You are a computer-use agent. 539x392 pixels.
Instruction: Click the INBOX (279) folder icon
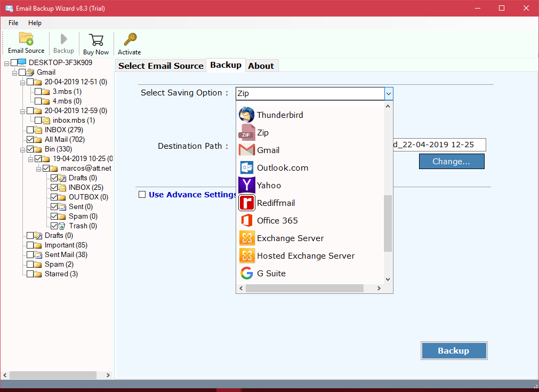[38, 130]
